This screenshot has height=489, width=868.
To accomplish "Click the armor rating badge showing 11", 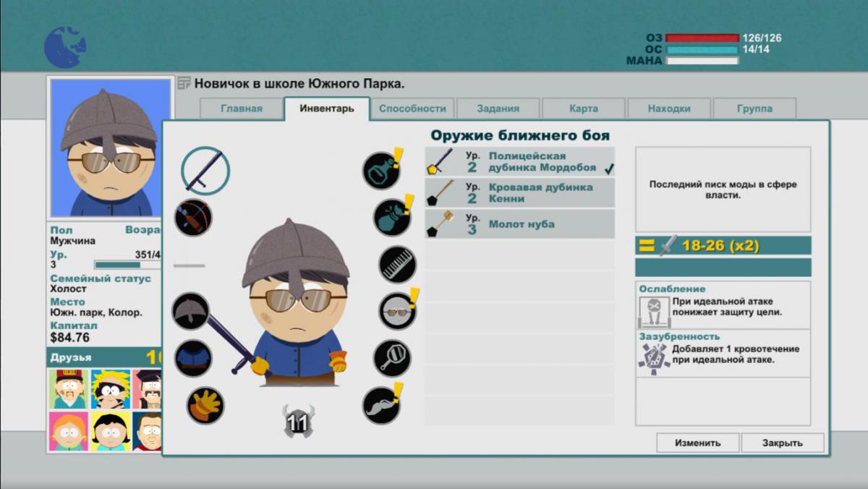I will click(297, 422).
